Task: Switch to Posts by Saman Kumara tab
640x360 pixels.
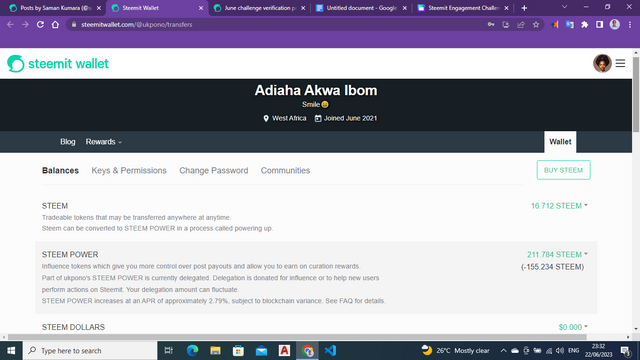Action: pyautogui.click(x=56, y=8)
